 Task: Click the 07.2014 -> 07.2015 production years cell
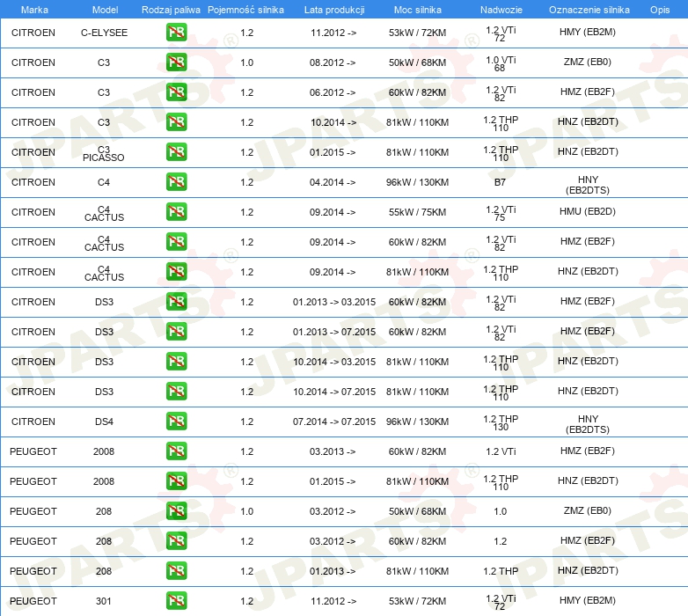point(334,422)
